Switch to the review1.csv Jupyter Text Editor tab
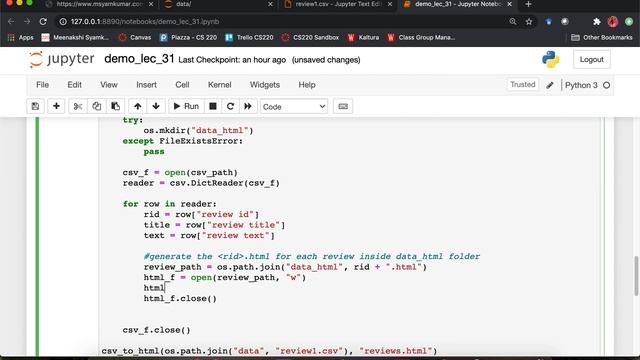The image size is (640, 360). pyautogui.click(x=338, y=4)
